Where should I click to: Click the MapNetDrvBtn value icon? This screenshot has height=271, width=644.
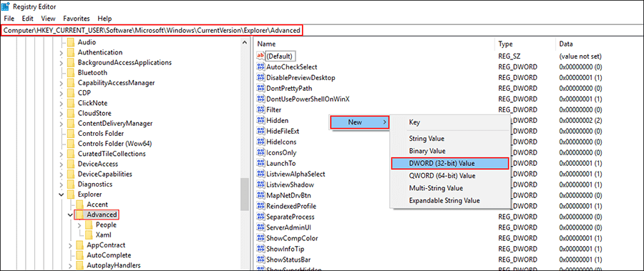(260, 195)
